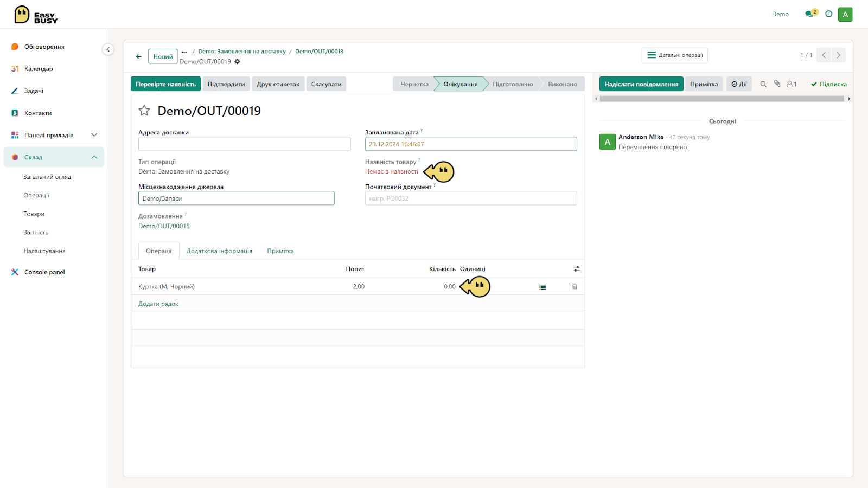
Task: Delete the Куртка row with trash icon
Action: [x=575, y=286]
